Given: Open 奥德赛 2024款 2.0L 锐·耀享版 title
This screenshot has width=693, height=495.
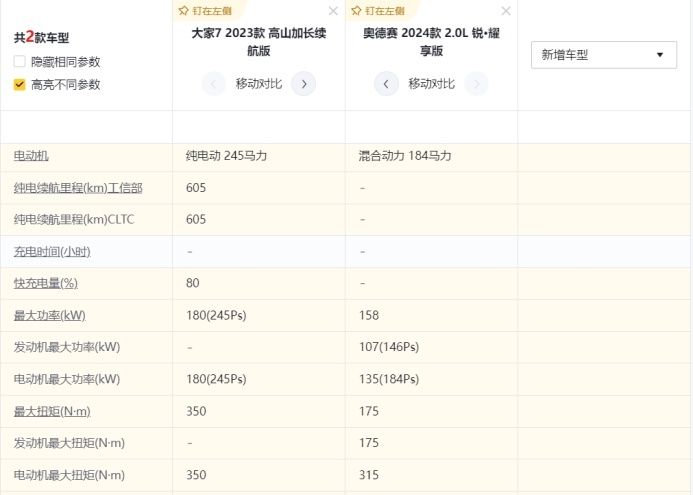Looking at the screenshot, I should [x=431, y=42].
